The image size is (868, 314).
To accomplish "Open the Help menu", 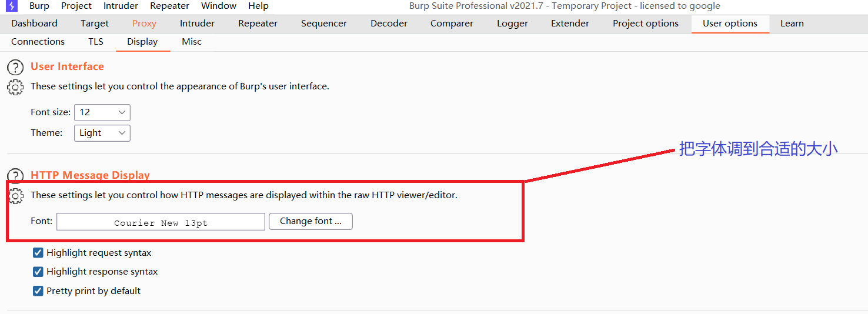I will point(258,6).
